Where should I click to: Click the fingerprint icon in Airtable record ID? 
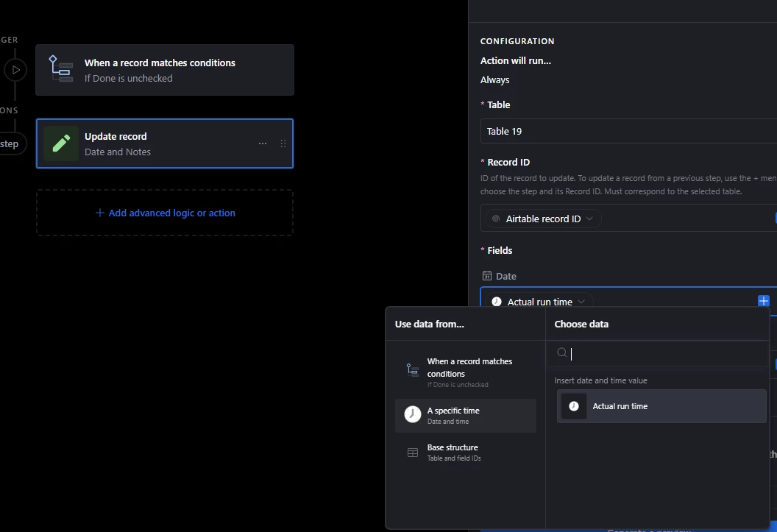coord(496,219)
